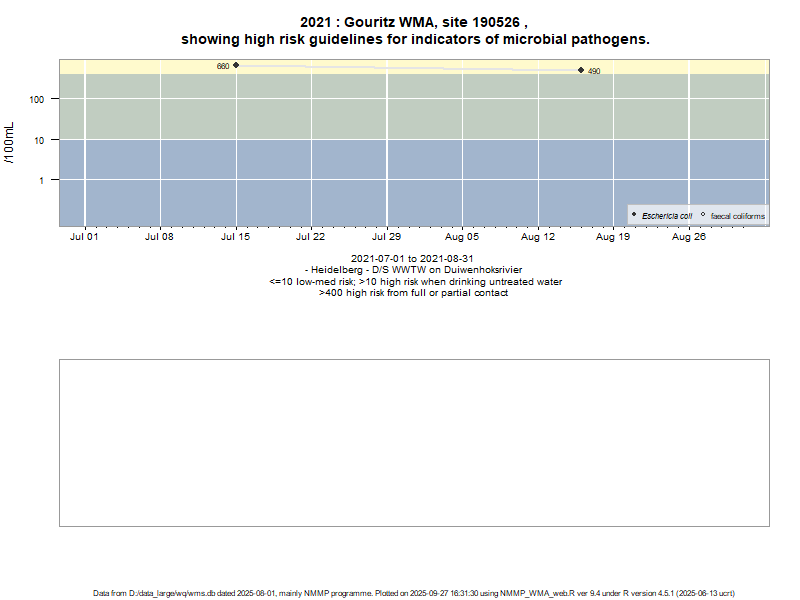Click the Escherichia coli diamond marker in legend

click(x=634, y=215)
